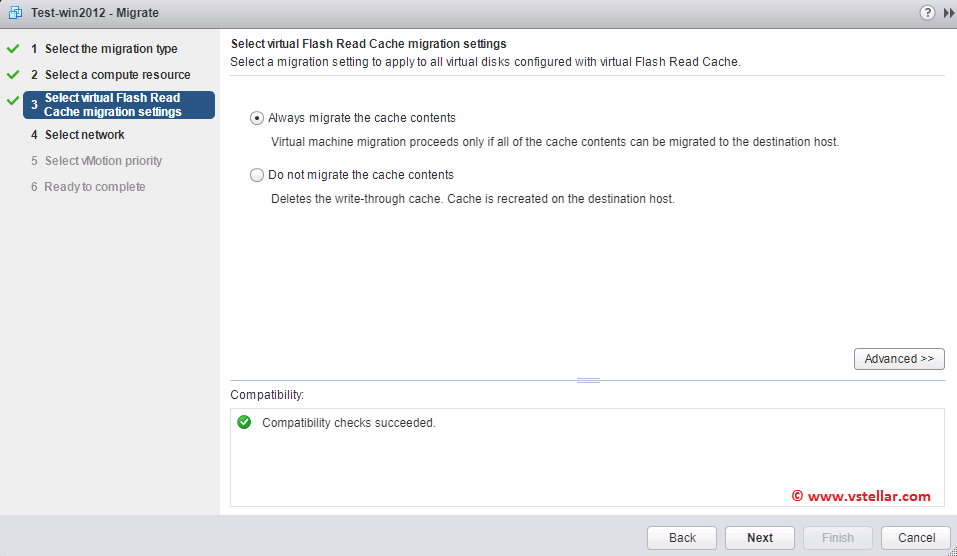Click the VM migrate icon in title bar
This screenshot has width=957, height=556.
(x=15, y=13)
